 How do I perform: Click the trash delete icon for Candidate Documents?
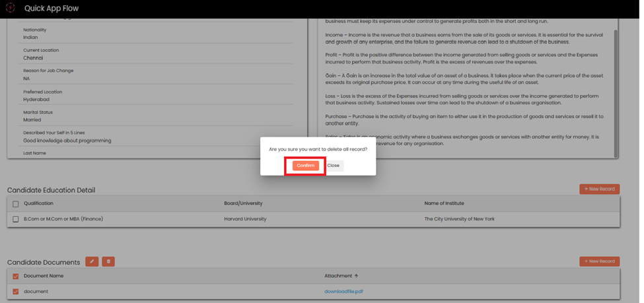(x=108, y=261)
